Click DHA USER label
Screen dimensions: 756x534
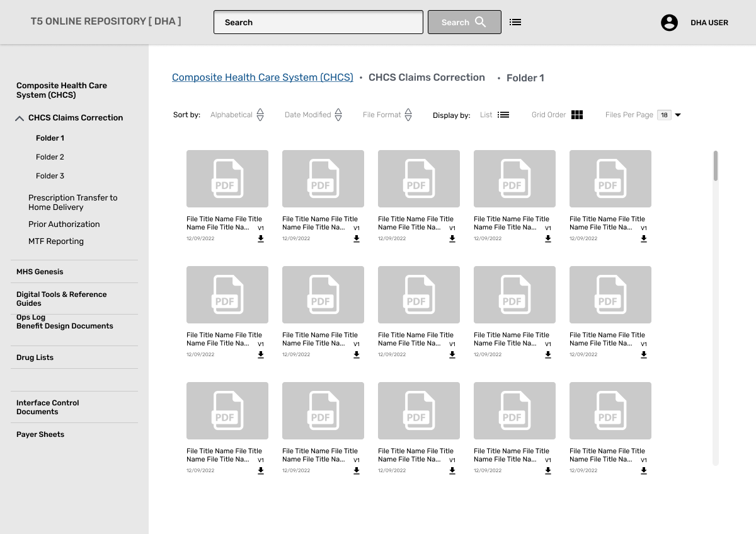[x=709, y=23]
